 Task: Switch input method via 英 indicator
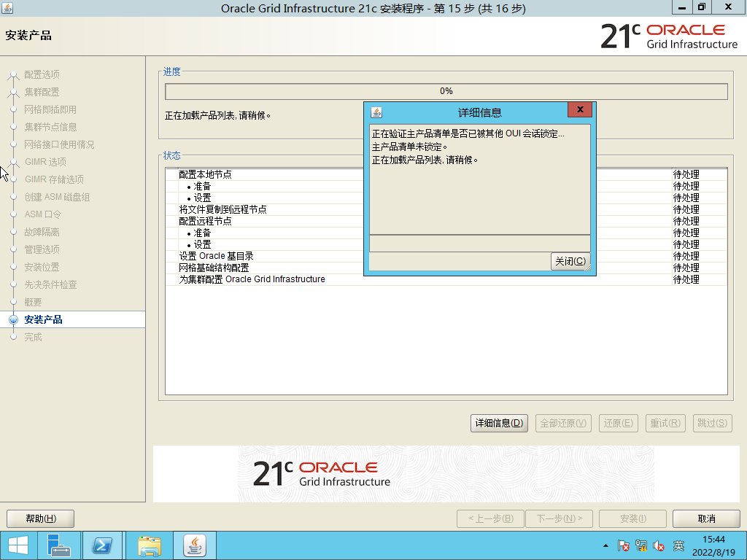(x=678, y=545)
